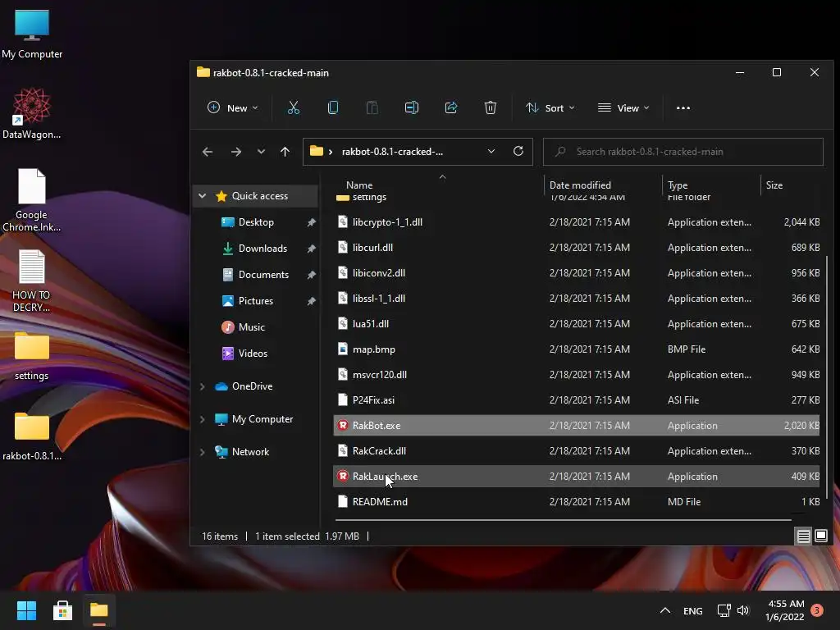Select DataWagon desktop shortcut

(x=32, y=114)
